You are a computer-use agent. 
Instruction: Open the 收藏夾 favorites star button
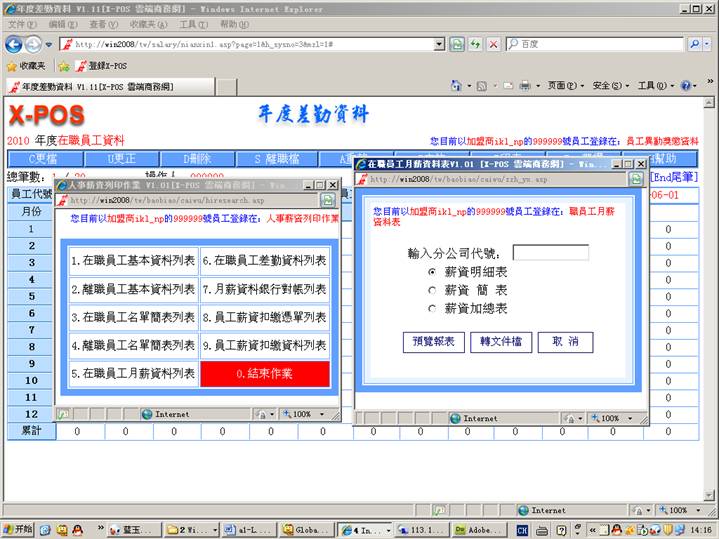(x=26, y=66)
